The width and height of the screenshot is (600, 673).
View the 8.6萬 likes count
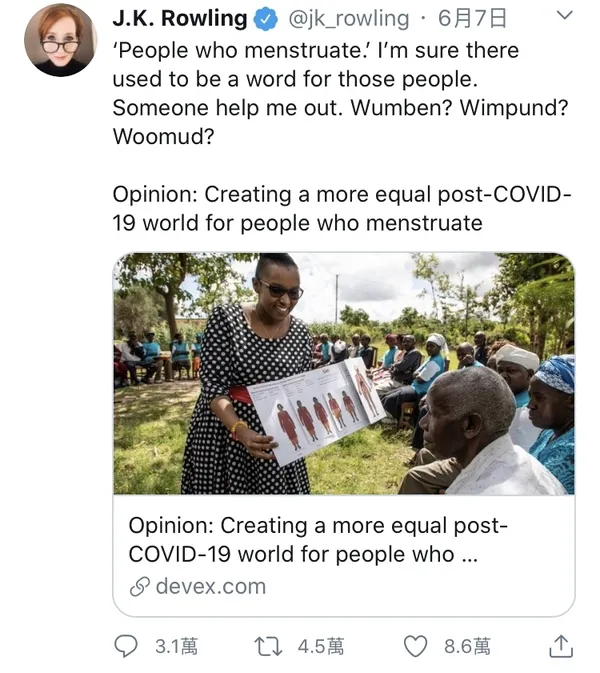[467, 646]
